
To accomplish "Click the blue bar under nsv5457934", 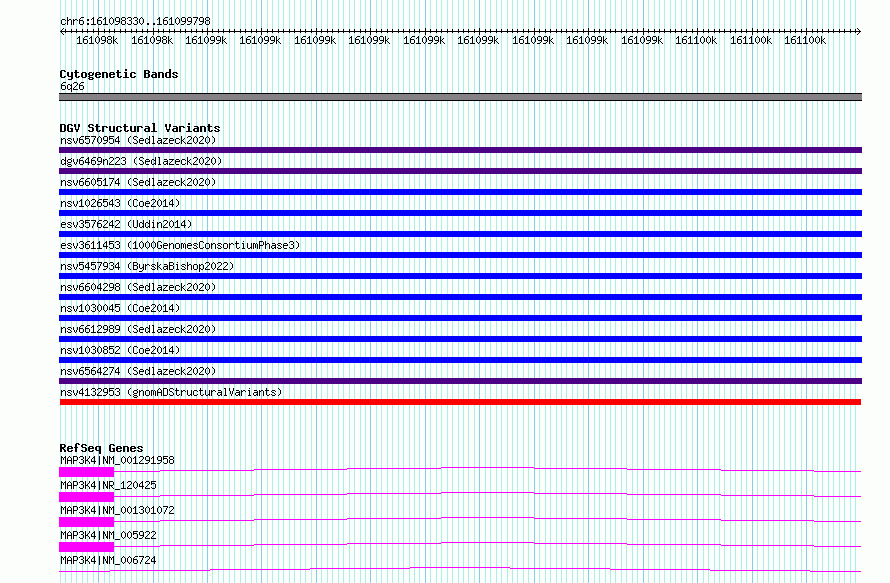I will pos(460,276).
